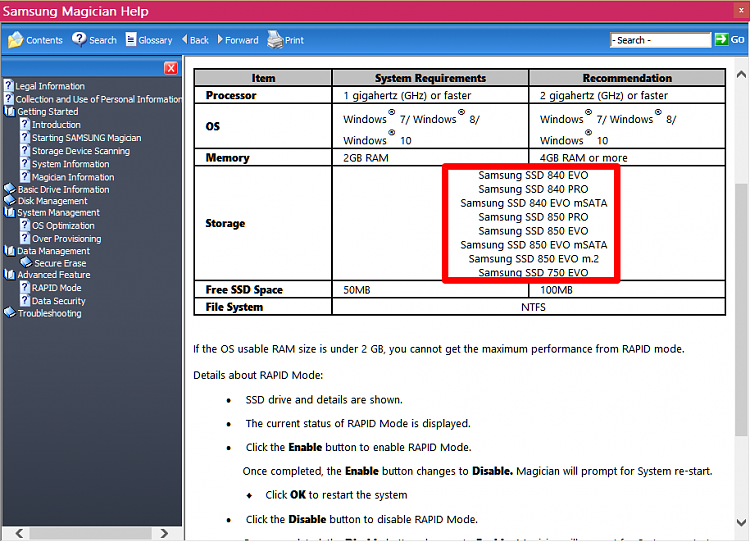Open Collection and Use of Personal Information topic
Image resolution: width=750 pixels, height=542 pixels.
[x=99, y=99]
